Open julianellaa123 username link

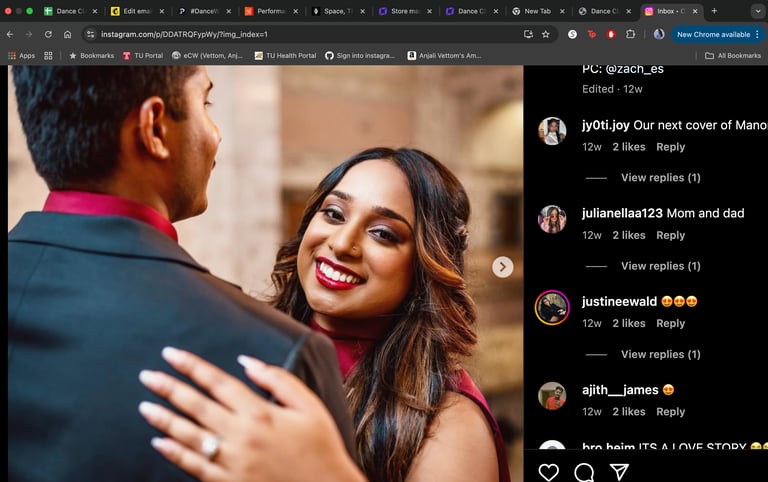622,213
